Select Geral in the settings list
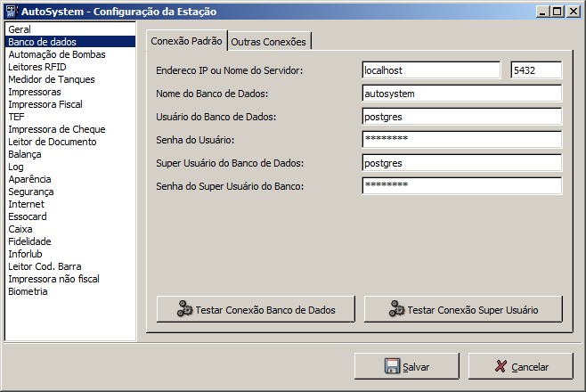This screenshot has width=586, height=392. click(x=70, y=29)
